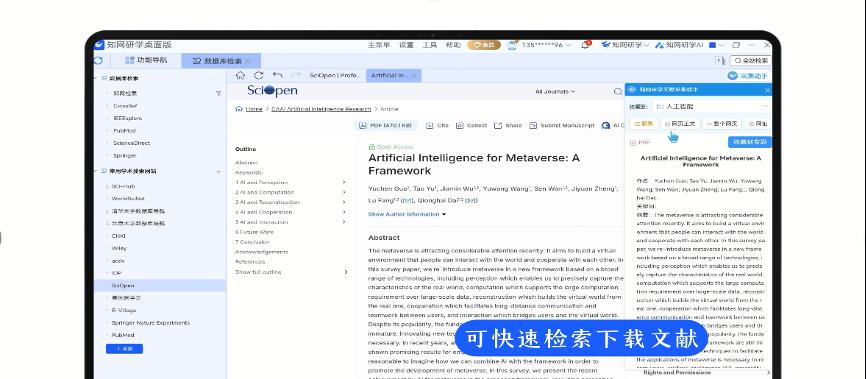Select IEEExplore in database list

(128, 118)
